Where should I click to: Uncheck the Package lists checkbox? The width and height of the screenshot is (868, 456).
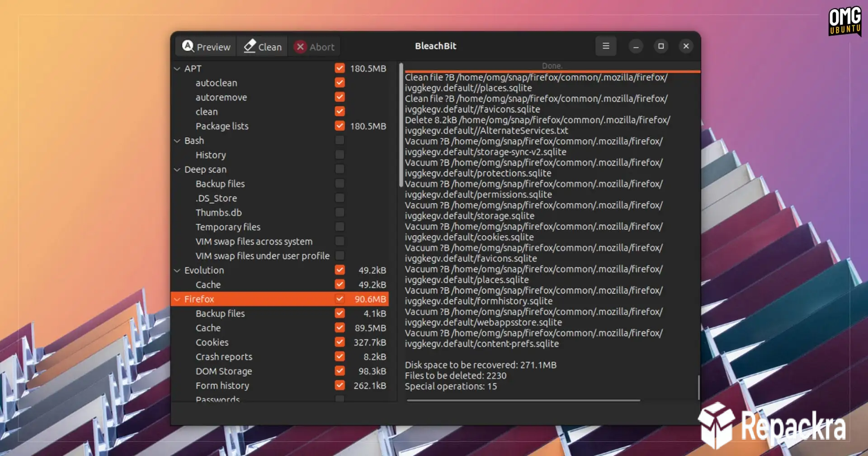click(340, 126)
